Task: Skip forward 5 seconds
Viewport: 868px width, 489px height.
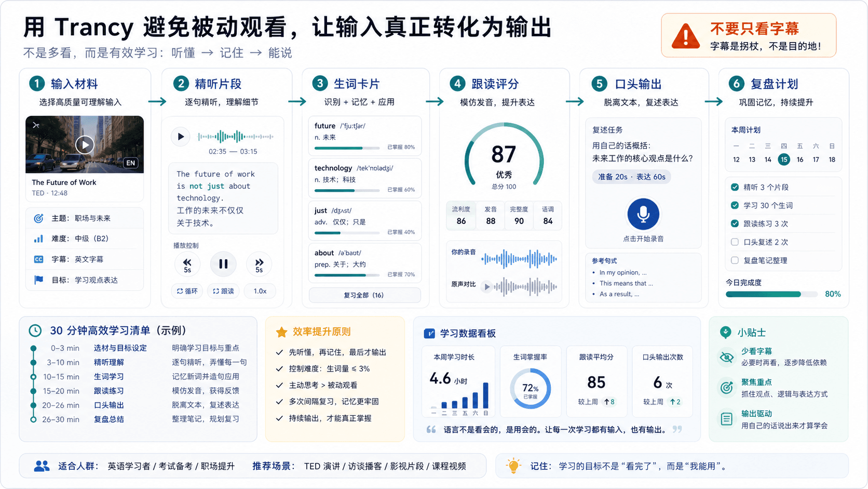Action: click(259, 265)
